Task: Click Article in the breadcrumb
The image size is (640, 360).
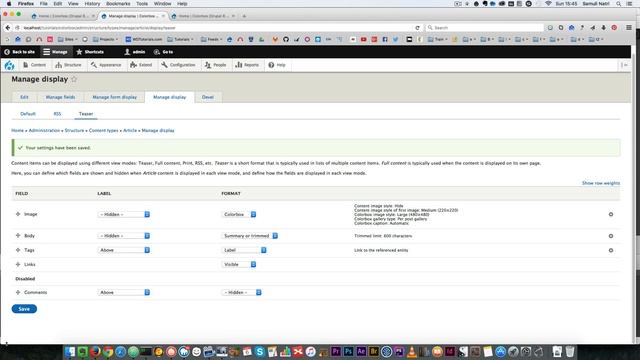Action: pos(130,131)
